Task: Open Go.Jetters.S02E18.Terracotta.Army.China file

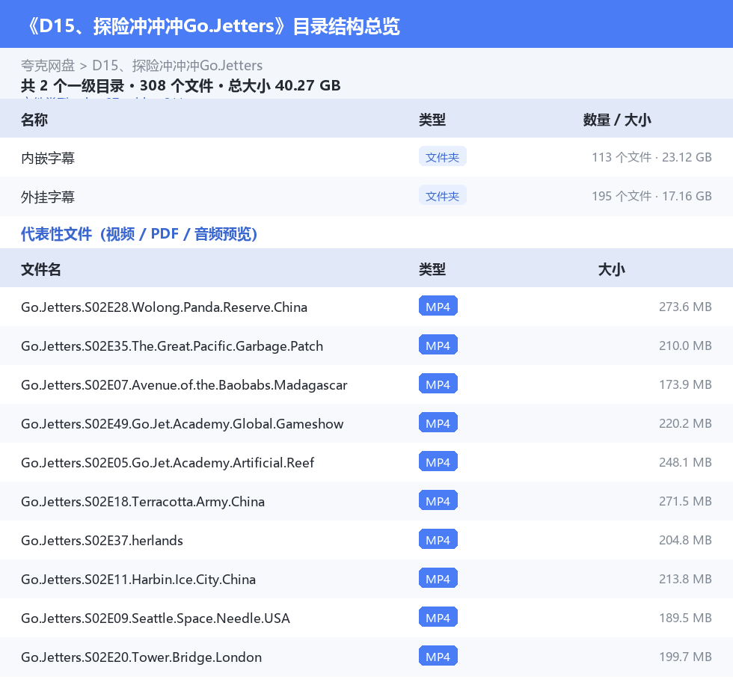Action: tap(143, 501)
